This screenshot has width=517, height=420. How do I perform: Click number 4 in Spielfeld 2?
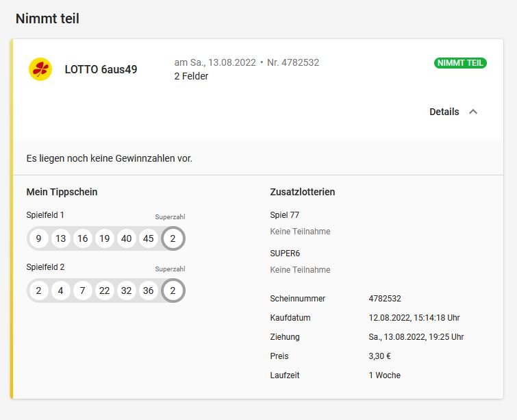click(x=61, y=291)
